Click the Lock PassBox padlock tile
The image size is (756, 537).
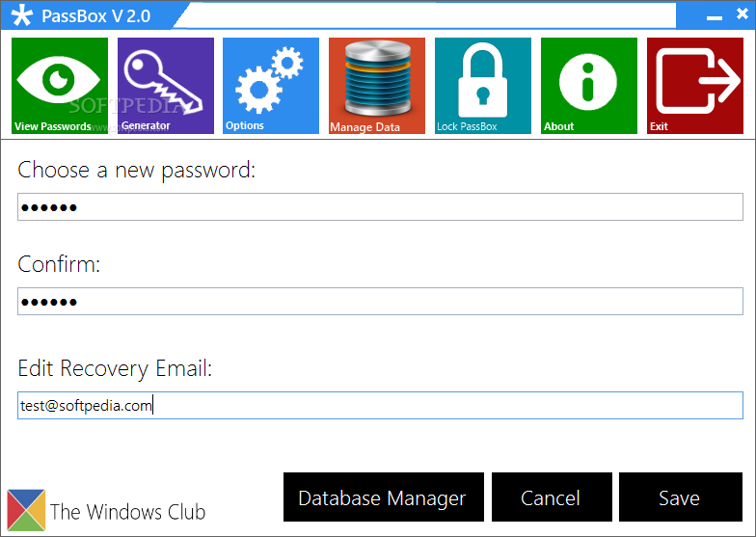point(482,85)
